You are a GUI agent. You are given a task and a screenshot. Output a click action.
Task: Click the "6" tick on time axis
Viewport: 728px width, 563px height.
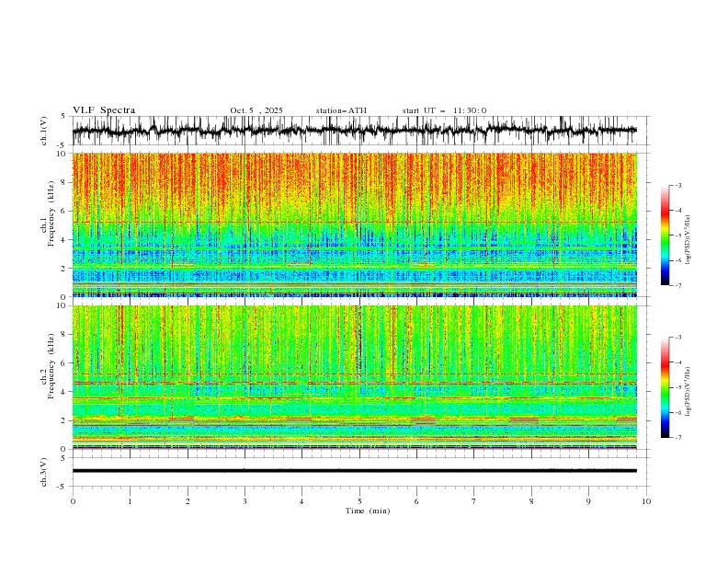click(417, 501)
